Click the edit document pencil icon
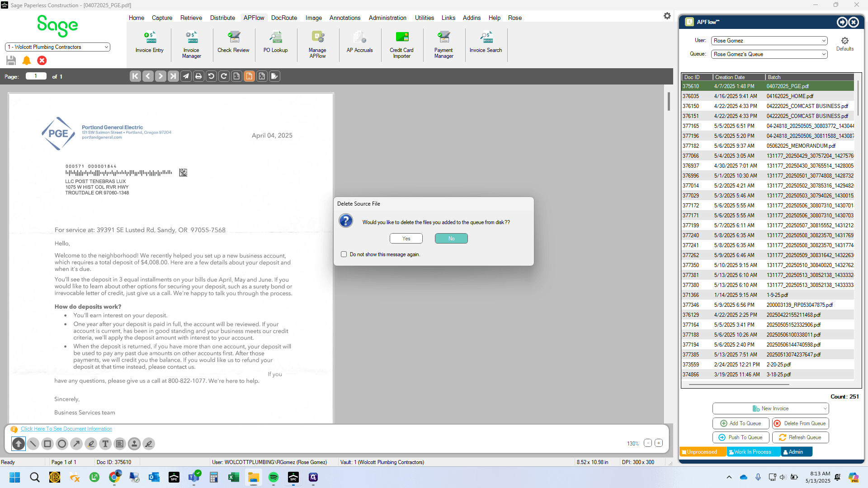868x488 pixels. coord(274,76)
